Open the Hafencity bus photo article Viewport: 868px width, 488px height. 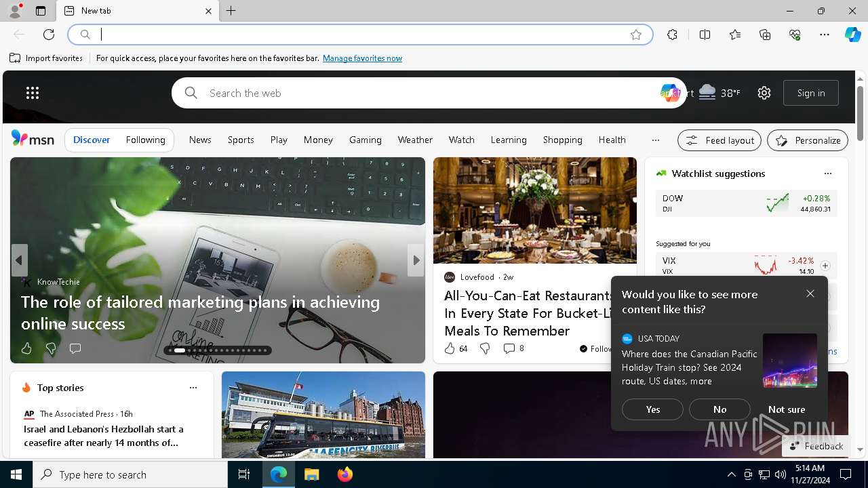323,415
